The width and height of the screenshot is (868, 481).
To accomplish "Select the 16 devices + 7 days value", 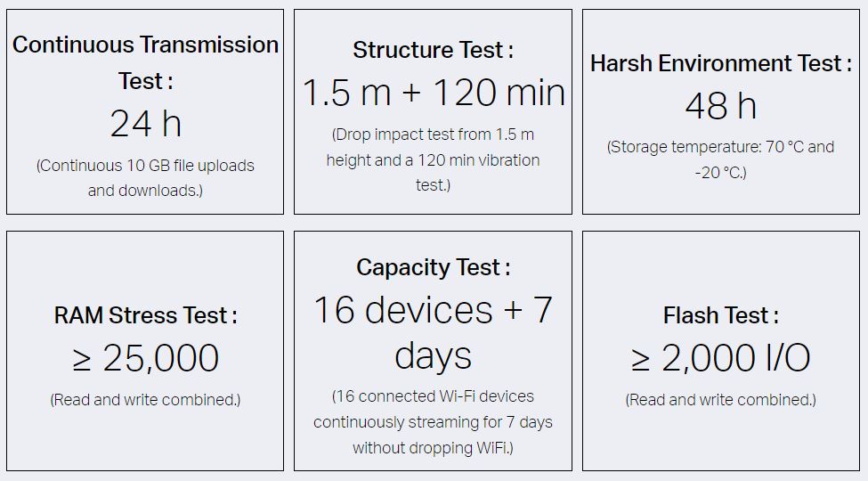I will point(433,332).
